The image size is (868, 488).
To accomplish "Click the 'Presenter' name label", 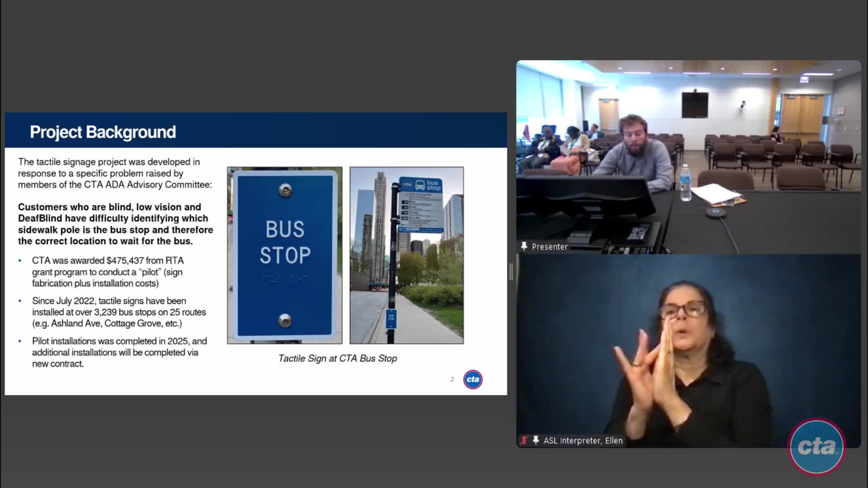I will point(550,247).
